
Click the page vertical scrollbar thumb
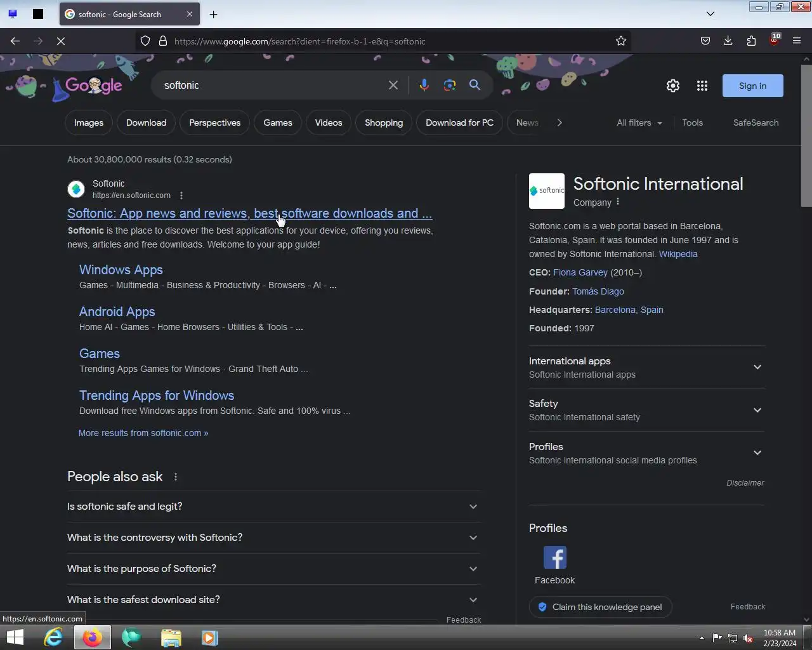click(806, 136)
